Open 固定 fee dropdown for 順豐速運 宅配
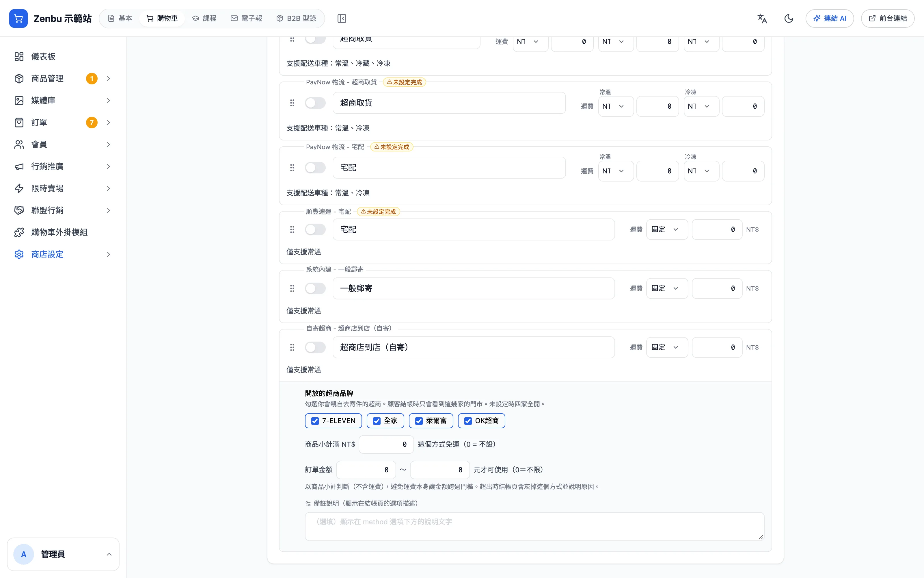 [667, 229]
